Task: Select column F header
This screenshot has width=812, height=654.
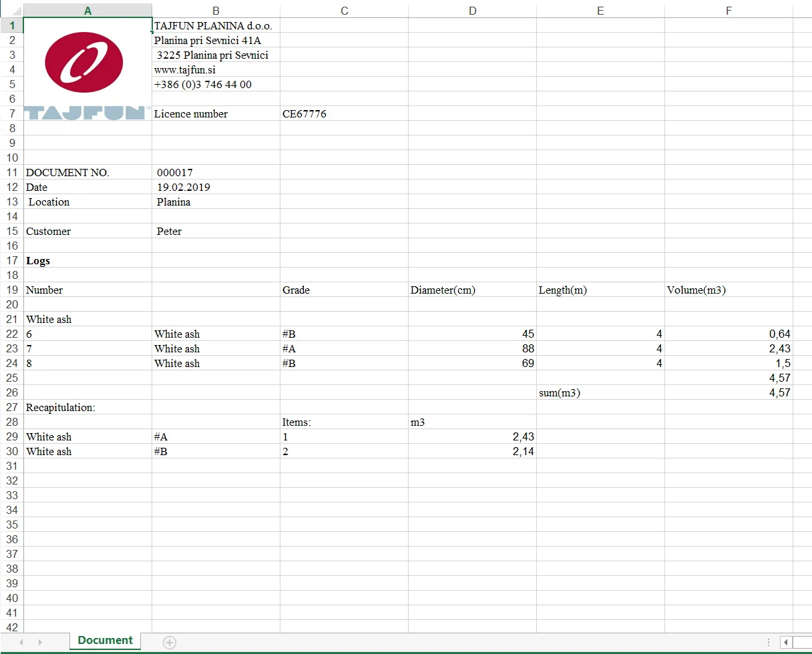Action: tap(729, 11)
